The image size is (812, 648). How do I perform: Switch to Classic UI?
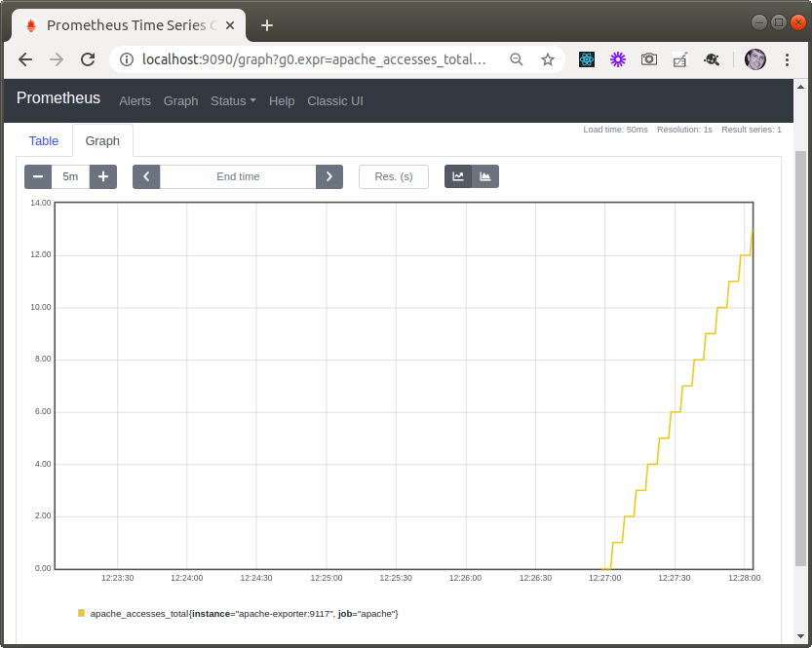[x=335, y=101]
